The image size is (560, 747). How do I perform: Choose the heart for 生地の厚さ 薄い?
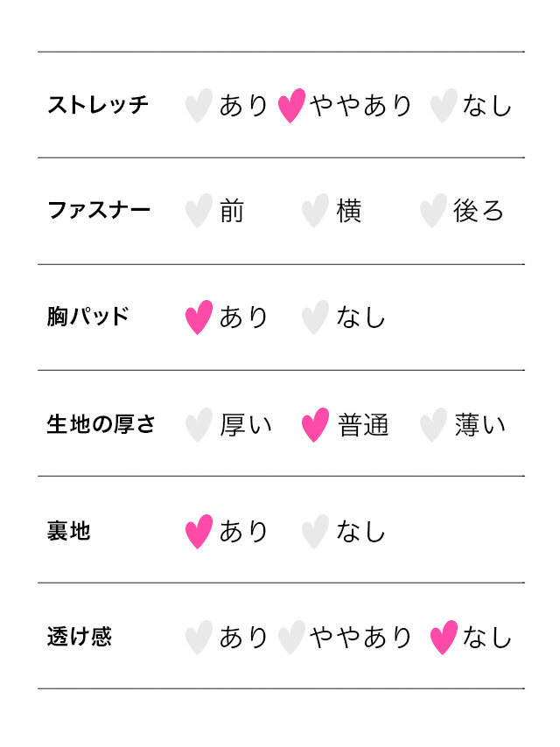433,425
